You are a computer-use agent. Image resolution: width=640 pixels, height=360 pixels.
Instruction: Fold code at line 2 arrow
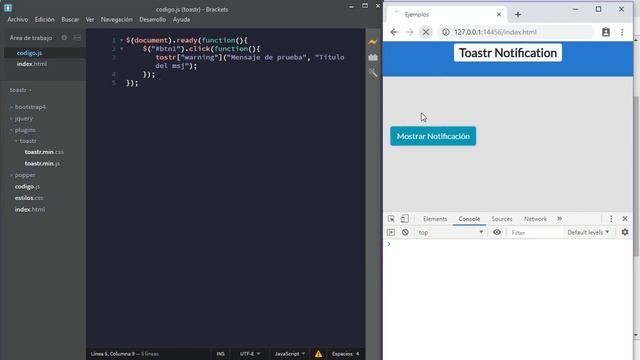click(x=121, y=49)
